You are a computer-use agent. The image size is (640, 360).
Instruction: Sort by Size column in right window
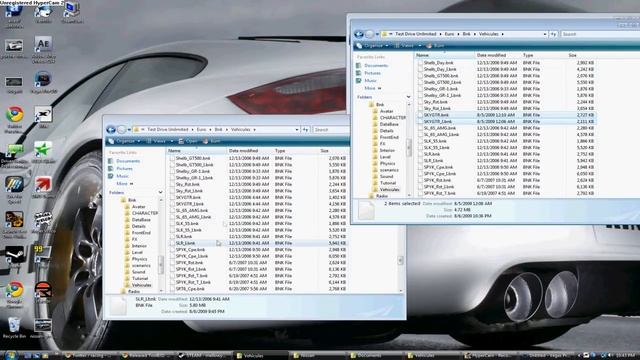(x=581, y=55)
